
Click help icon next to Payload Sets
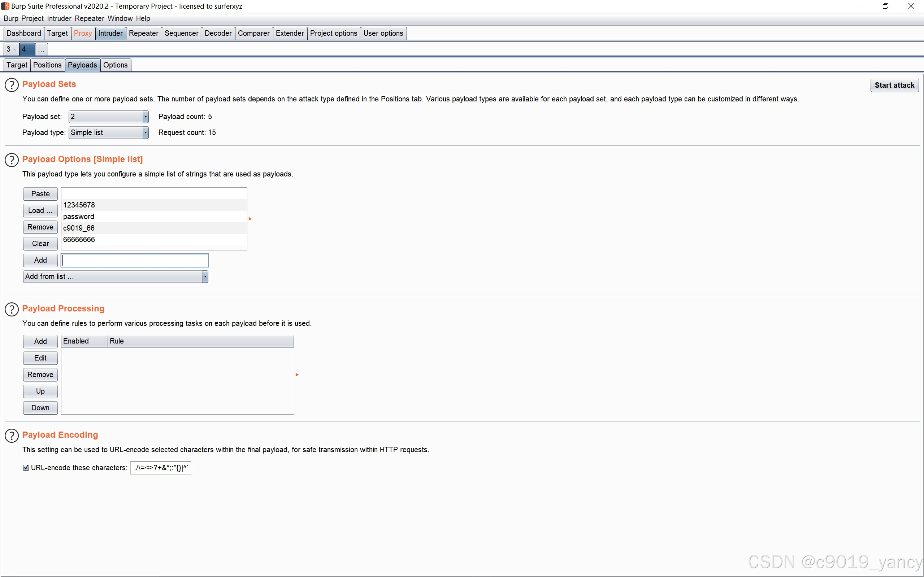(12, 85)
